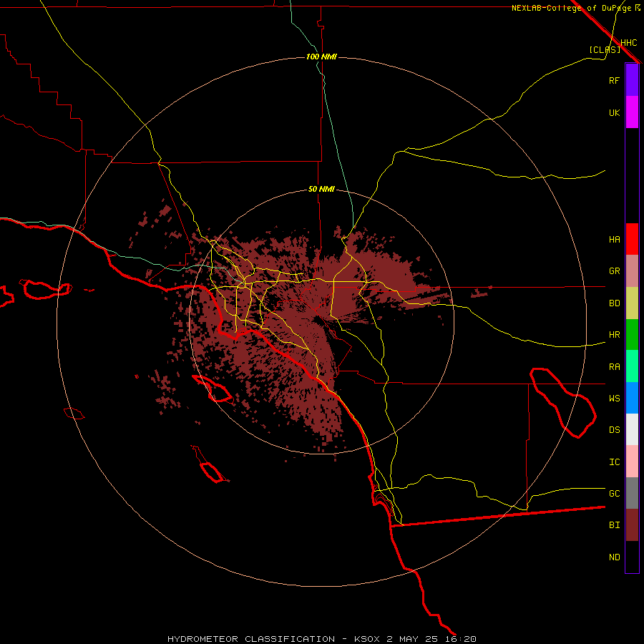Screen dimensions: 644x644
Task: Click the 'GR' legend label
Action: tap(614, 271)
